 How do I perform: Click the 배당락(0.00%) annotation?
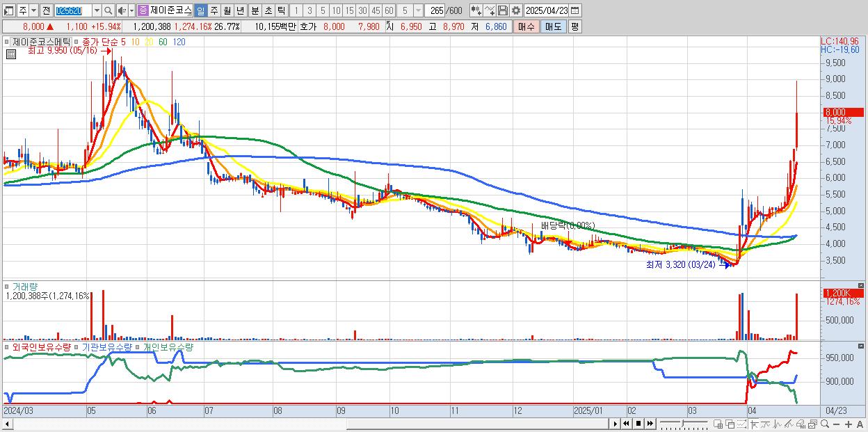568,225
